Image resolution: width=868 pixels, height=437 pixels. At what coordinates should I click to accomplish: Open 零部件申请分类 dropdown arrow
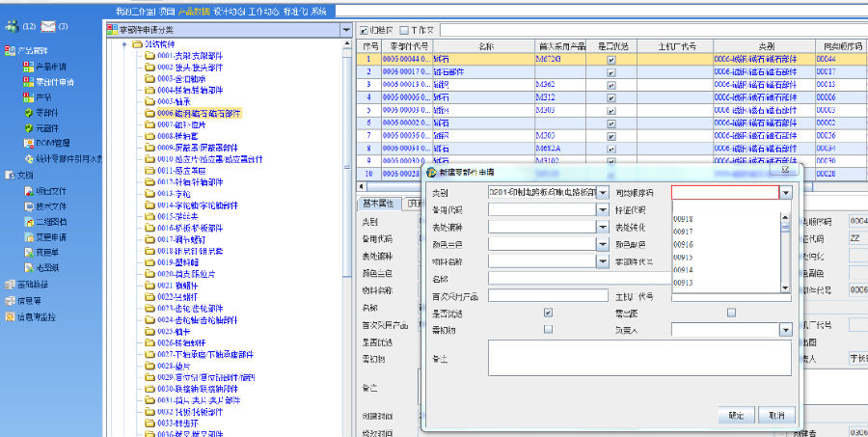pyautogui.click(x=346, y=31)
